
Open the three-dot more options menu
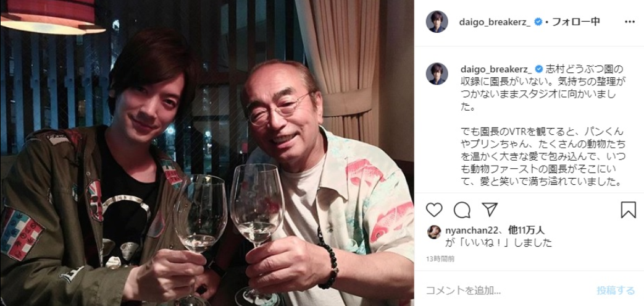coord(630,22)
